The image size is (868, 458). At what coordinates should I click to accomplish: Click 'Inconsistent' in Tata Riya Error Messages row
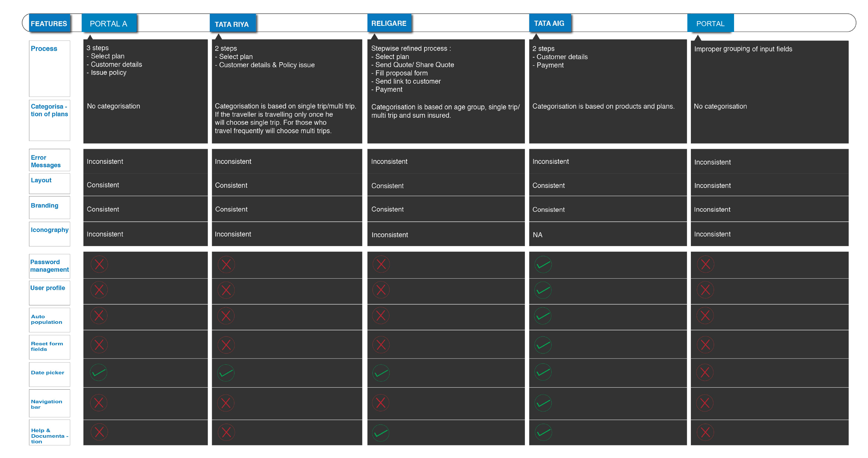coord(233,161)
